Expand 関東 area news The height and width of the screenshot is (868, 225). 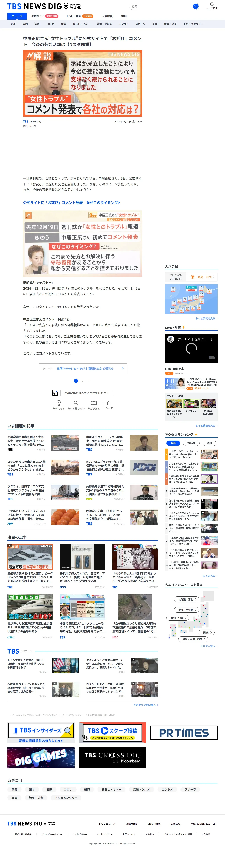coord(207,632)
